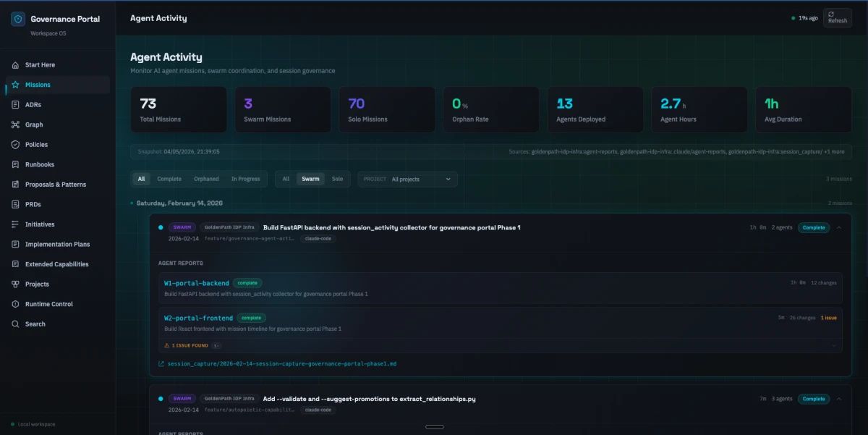Viewport: 868px width, 435px height.
Task: Select the All status filter
Action: (142, 179)
